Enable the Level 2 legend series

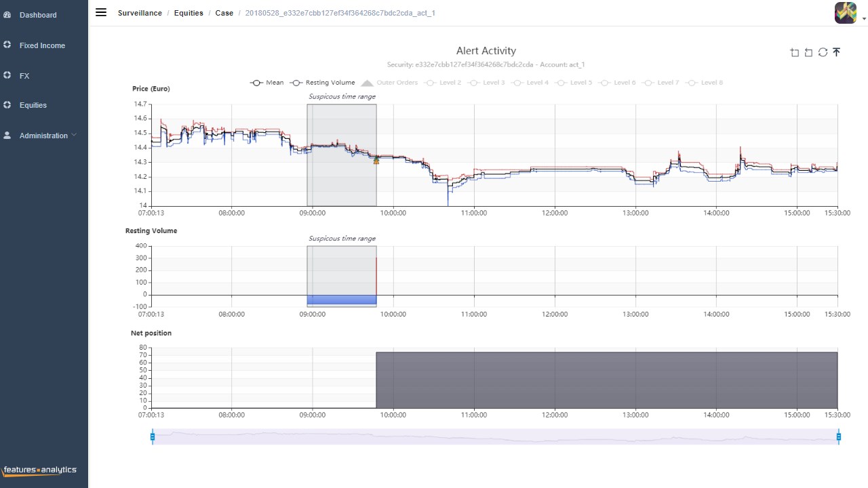click(x=442, y=83)
